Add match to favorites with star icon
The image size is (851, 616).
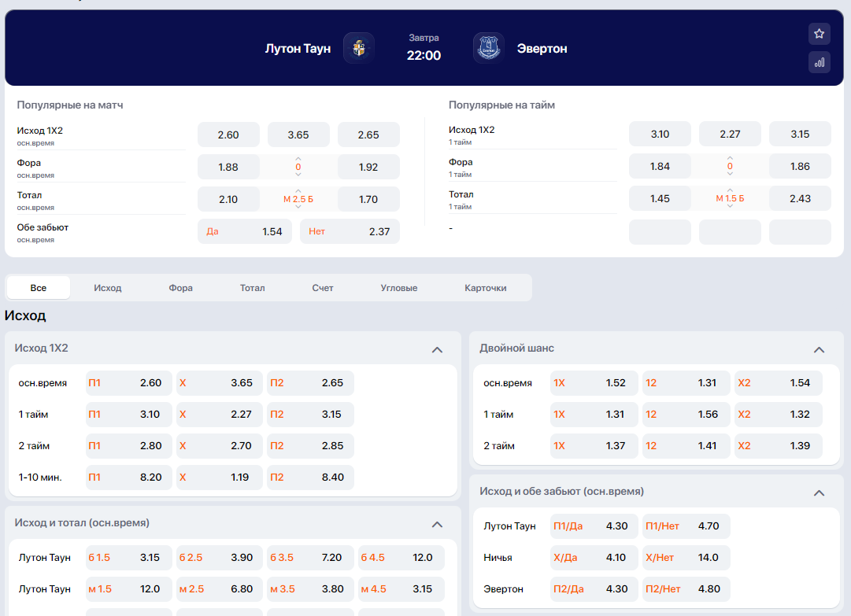point(819,34)
